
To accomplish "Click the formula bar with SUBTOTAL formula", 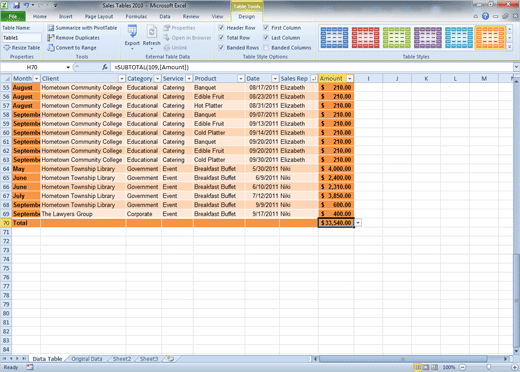I will 312,67.
